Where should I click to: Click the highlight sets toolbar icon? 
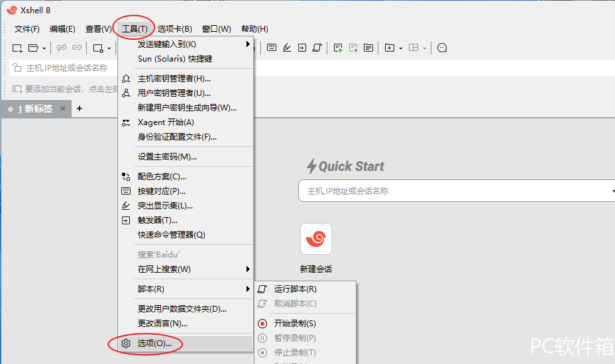coord(287,48)
